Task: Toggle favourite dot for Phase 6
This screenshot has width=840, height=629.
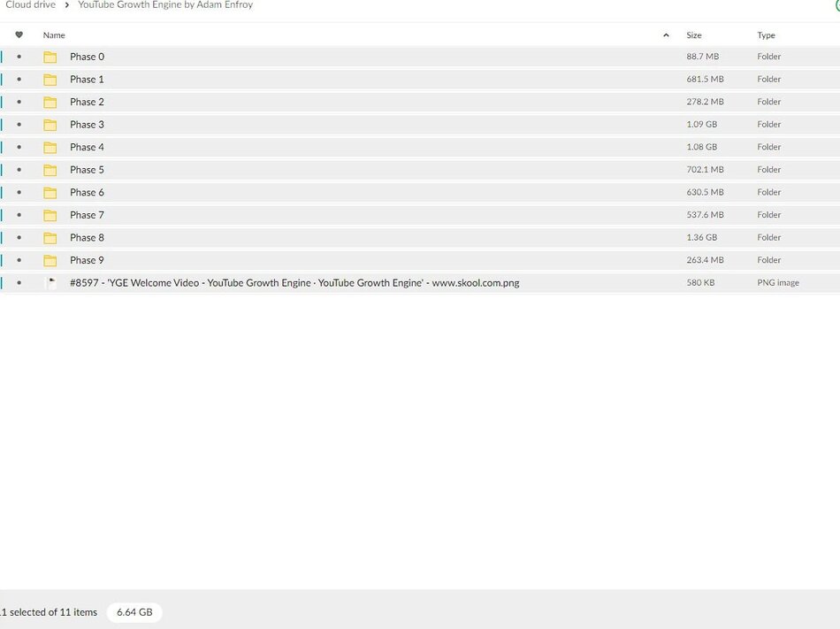Action: click(19, 192)
